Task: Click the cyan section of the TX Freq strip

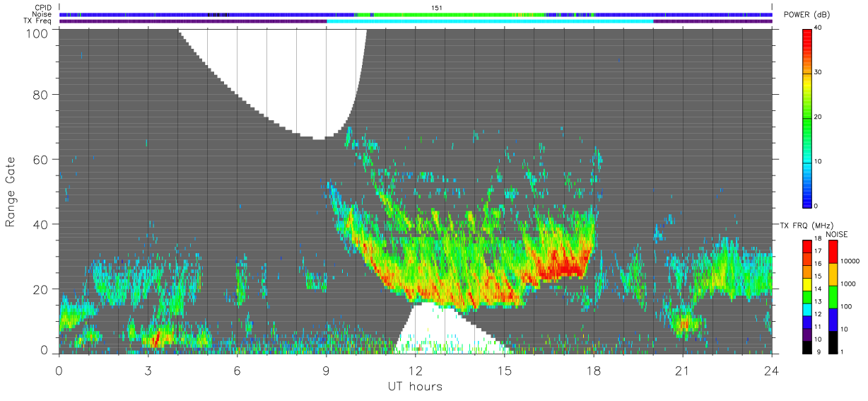Action: 490,21
